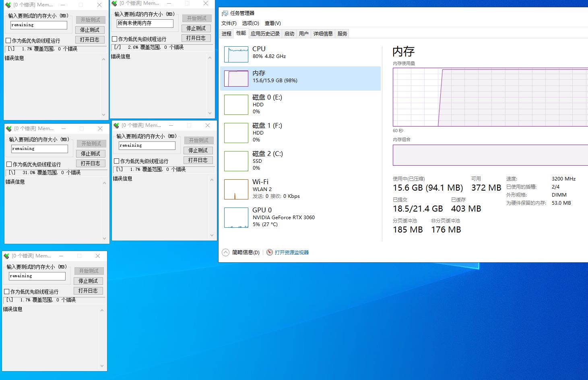Click 开始测试 in top-left MemTest window
The width and height of the screenshot is (588, 380).
[x=90, y=19]
